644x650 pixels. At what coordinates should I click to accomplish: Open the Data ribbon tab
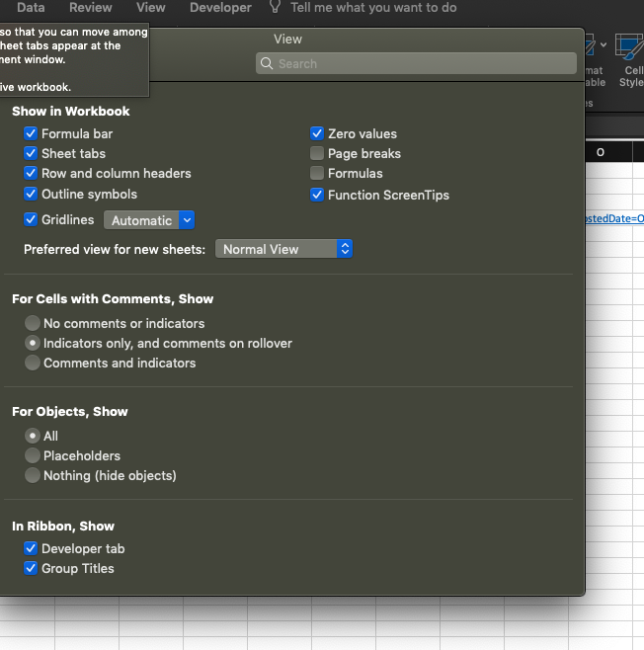point(31,8)
